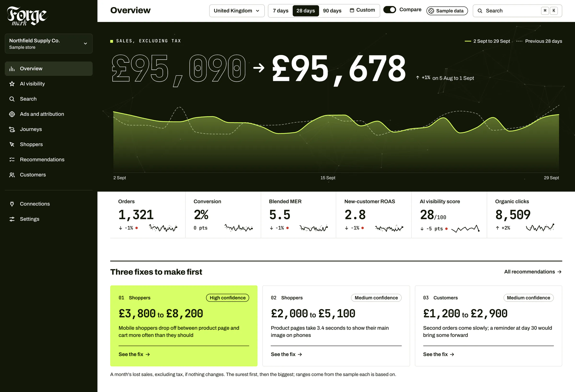The width and height of the screenshot is (575, 392).
Task: Open Connections in the sidebar
Action: tap(48, 204)
